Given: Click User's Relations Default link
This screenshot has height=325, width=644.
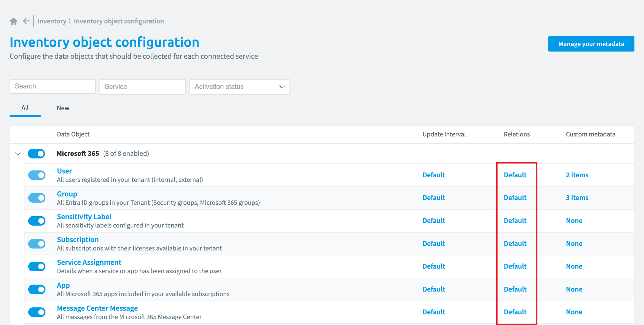Looking at the screenshot, I should click(x=515, y=175).
